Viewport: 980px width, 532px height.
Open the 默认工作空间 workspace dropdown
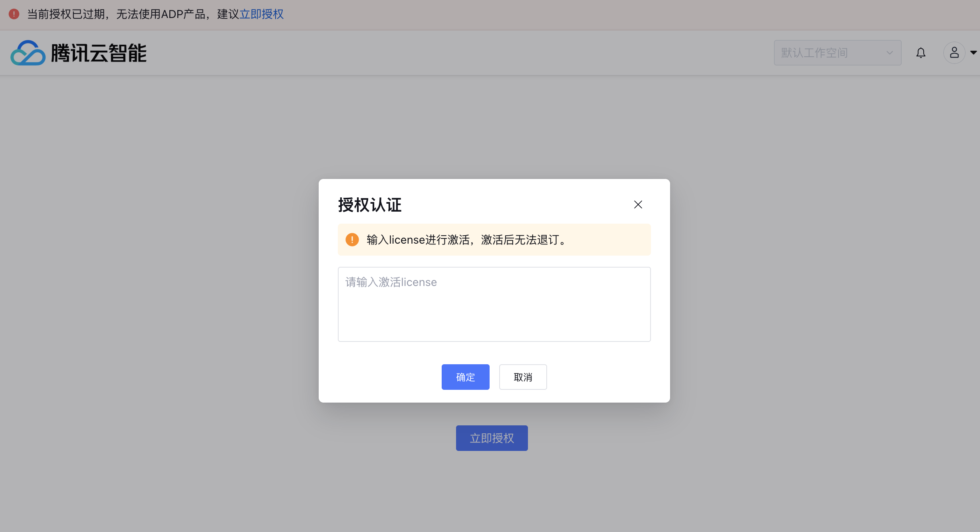click(837, 53)
